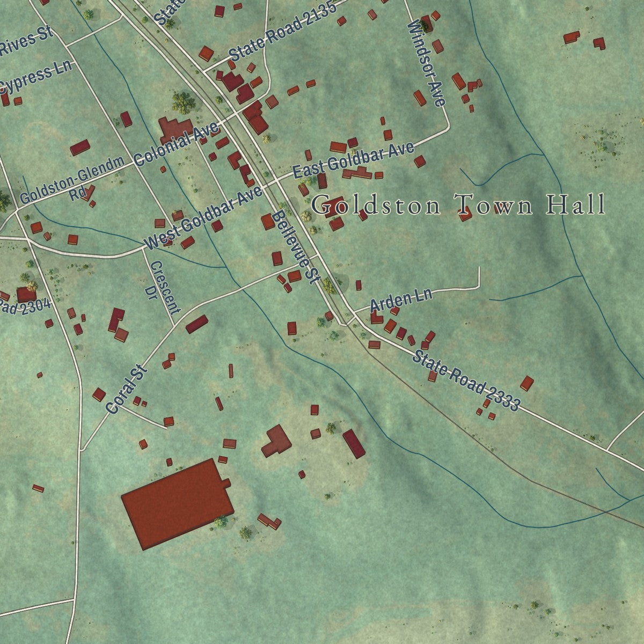Select the State Road 2333 label
644x644 pixels.
(466, 381)
